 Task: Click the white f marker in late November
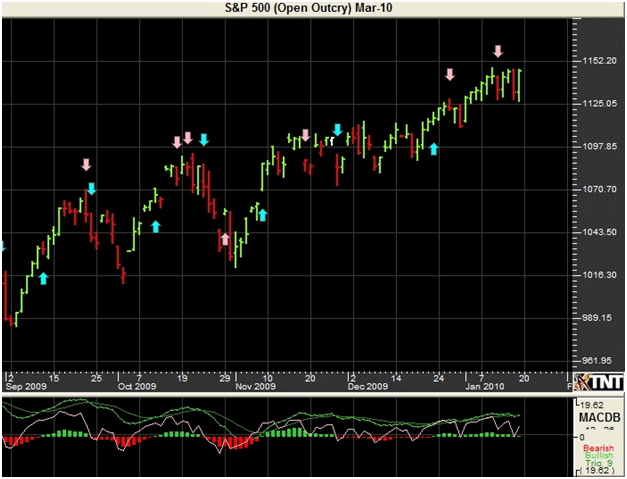tap(331, 141)
